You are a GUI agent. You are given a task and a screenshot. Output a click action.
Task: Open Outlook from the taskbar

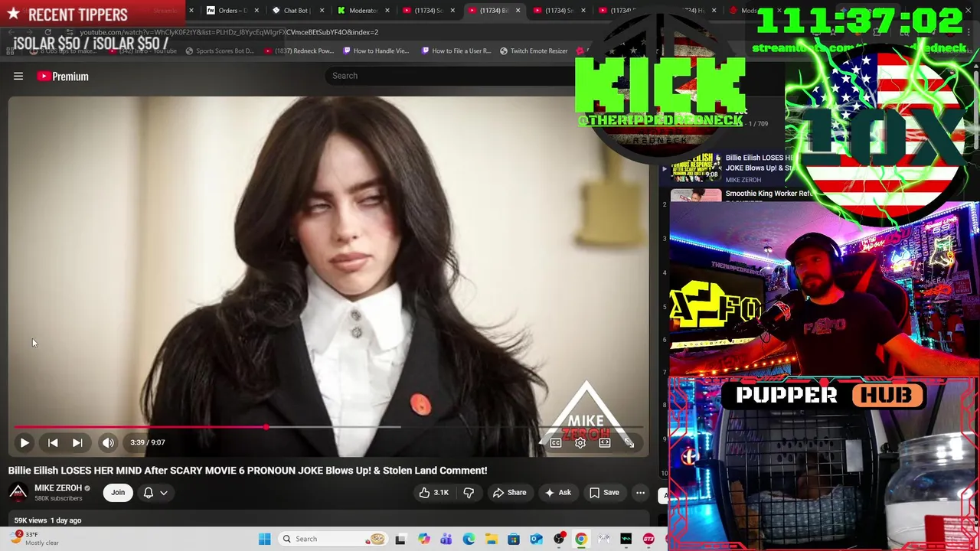coord(536,539)
